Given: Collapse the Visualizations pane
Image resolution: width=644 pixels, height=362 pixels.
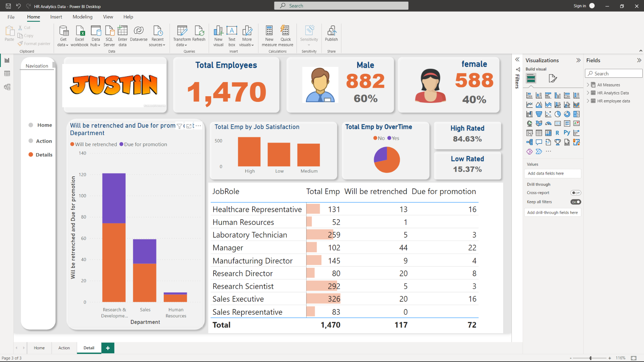Looking at the screenshot, I should coord(578,60).
